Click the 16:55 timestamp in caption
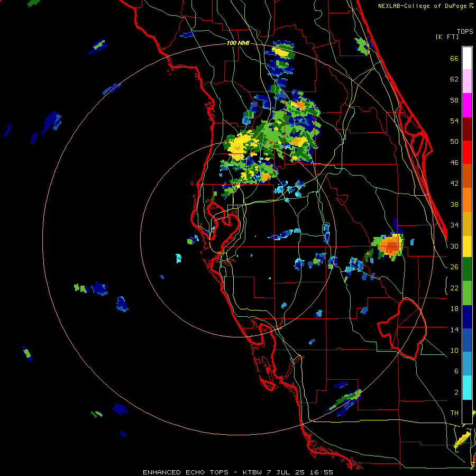 [322, 472]
